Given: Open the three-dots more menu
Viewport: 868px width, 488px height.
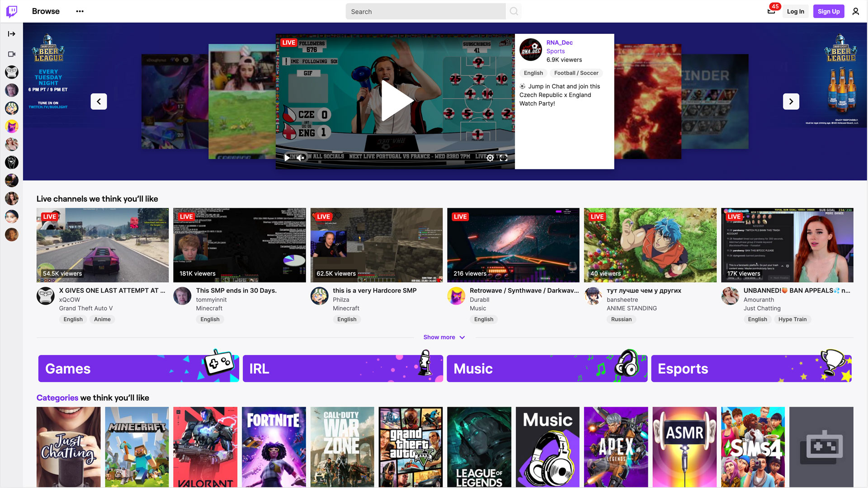Looking at the screenshot, I should 80,11.
